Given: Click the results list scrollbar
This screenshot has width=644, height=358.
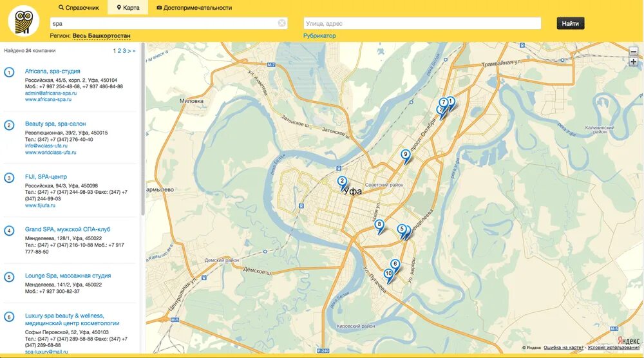Looking at the screenshot, I should pyautogui.click(x=142, y=129).
